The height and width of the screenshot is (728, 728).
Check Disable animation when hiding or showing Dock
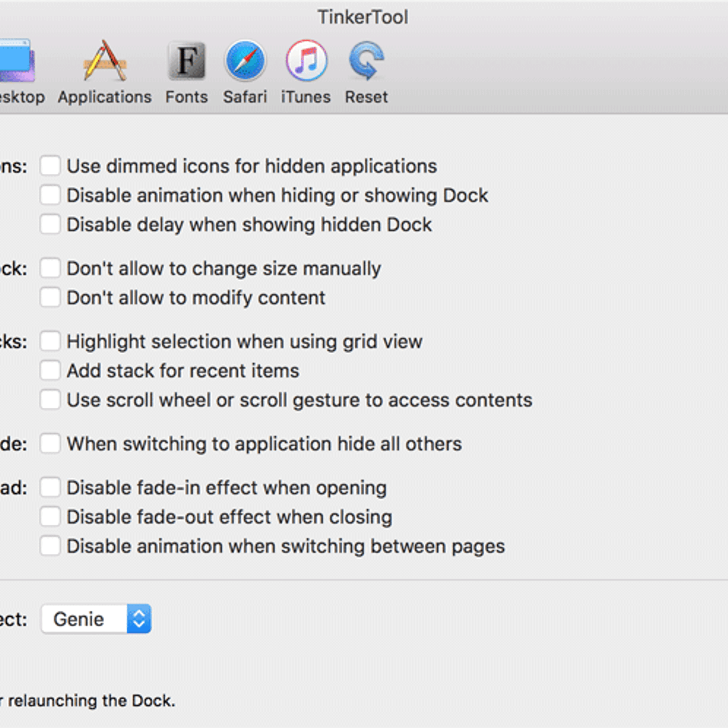coord(50,195)
